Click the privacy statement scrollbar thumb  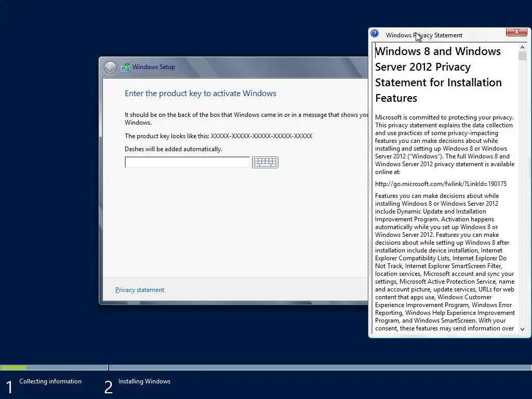coord(522,56)
